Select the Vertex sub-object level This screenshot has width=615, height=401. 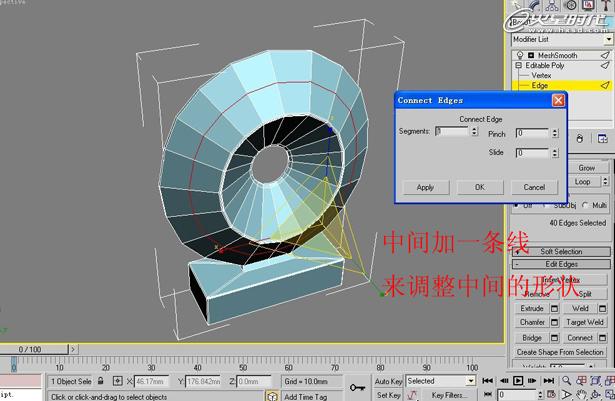541,75
